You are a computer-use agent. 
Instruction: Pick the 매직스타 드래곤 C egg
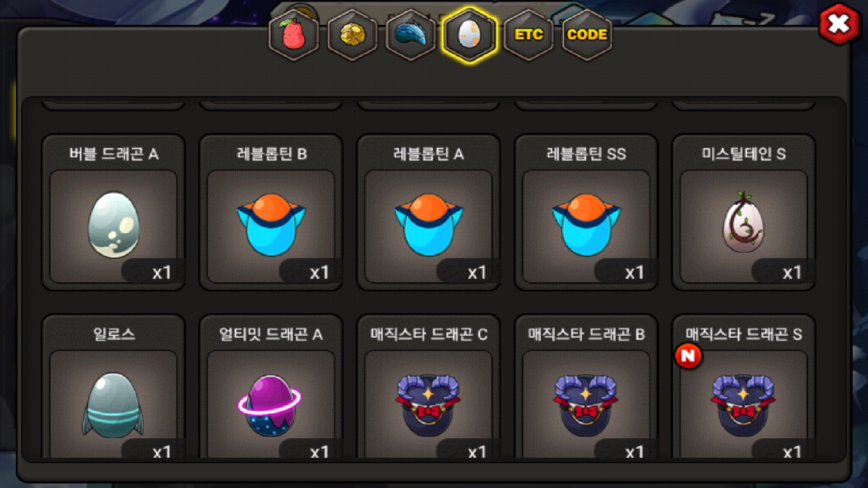pos(429,387)
